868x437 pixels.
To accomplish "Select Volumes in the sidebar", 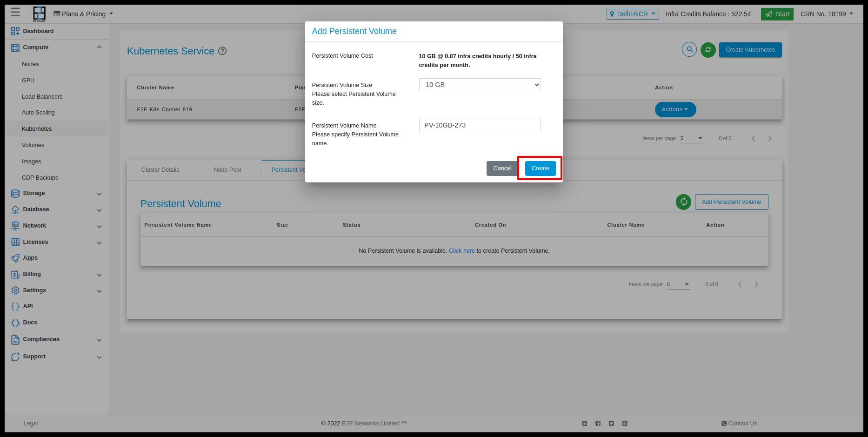I will [33, 145].
